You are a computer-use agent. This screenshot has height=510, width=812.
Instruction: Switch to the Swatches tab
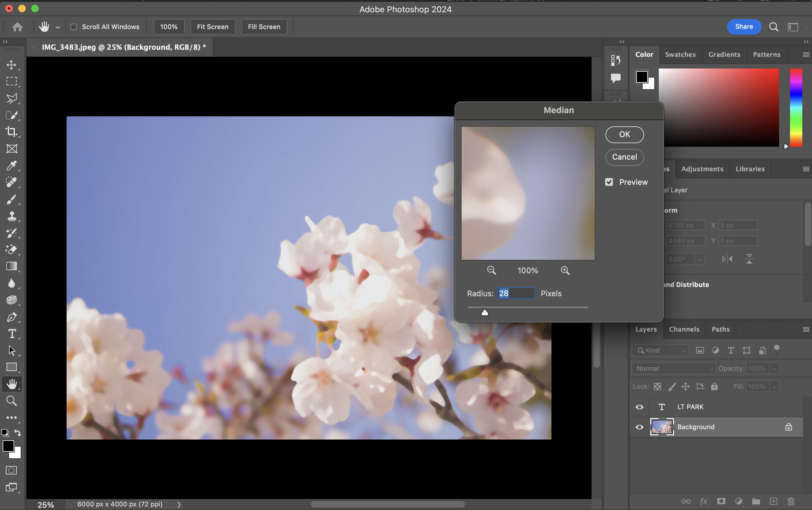[x=680, y=55]
